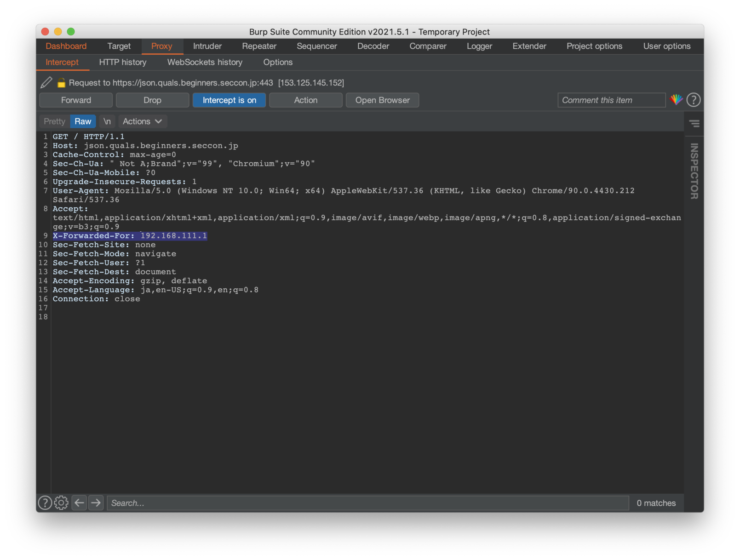
Task: Toggle the Intercept is on button
Action: pos(229,100)
